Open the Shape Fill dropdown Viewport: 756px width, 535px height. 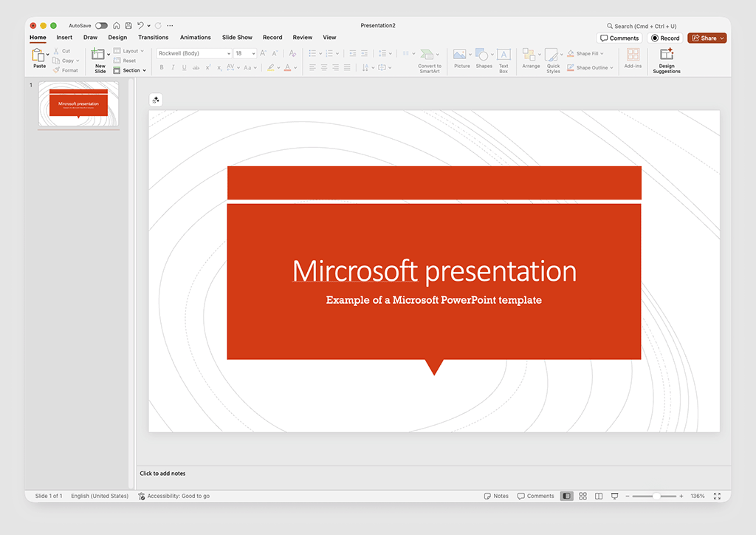(585, 53)
